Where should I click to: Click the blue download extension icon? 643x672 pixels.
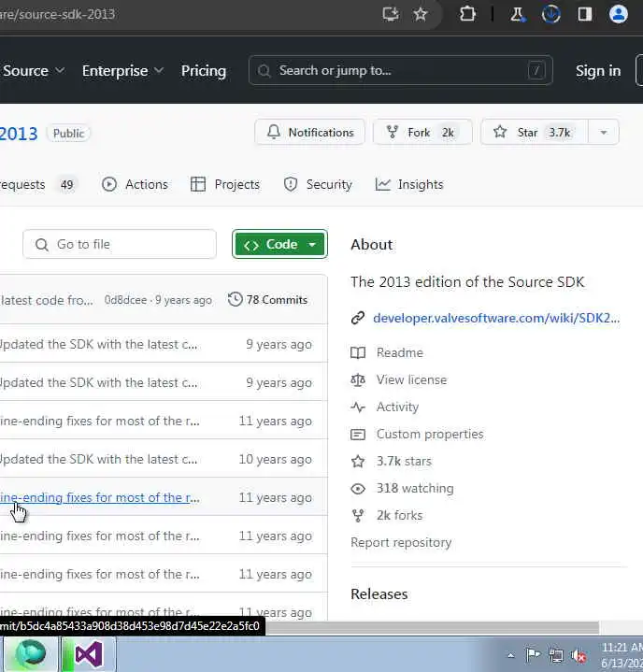550,14
